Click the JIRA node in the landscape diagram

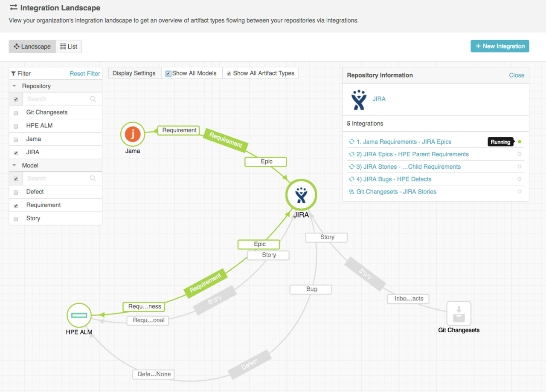(301, 194)
